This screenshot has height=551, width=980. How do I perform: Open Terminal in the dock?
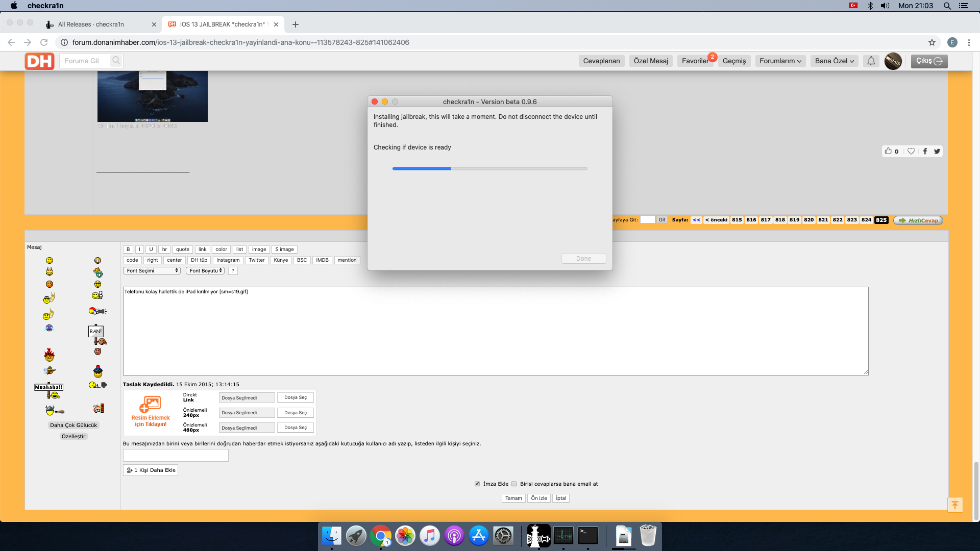tap(588, 536)
